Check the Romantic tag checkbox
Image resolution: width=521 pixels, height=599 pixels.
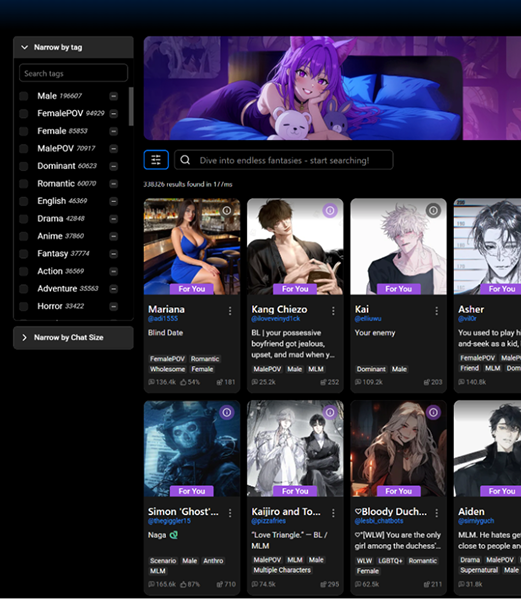tap(24, 184)
